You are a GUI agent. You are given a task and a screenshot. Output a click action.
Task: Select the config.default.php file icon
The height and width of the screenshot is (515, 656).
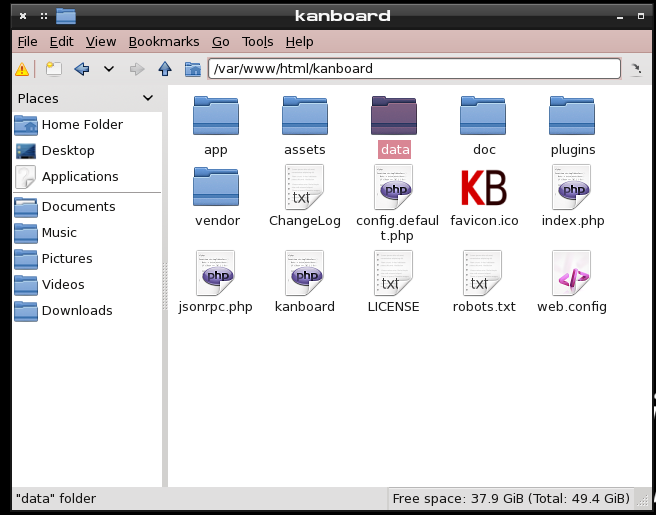[394, 187]
